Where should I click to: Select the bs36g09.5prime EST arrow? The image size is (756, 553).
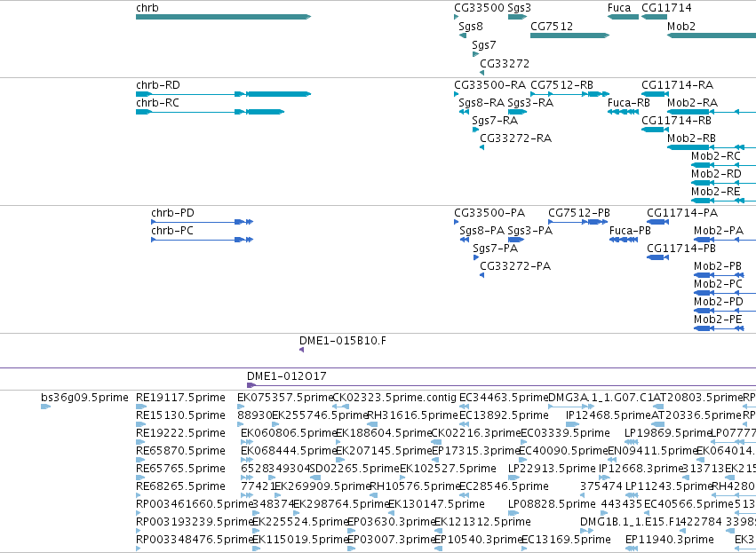click(x=46, y=407)
